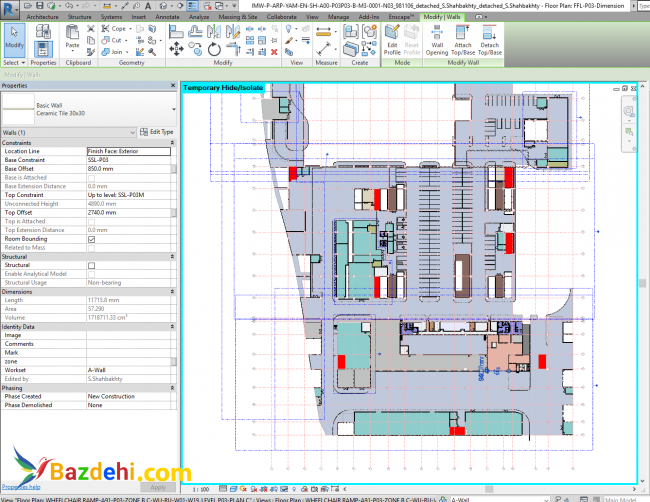Collapse the Constraints section

pyautogui.click(x=174, y=142)
